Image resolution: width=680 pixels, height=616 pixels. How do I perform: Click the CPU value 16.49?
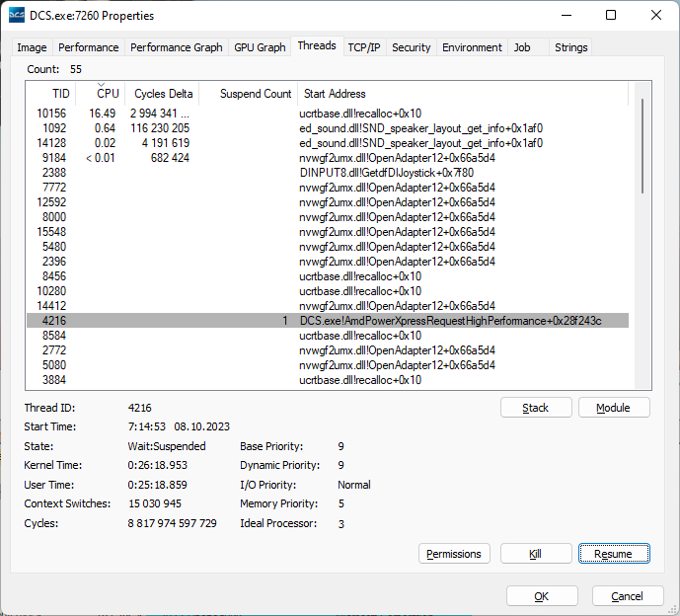point(103,114)
